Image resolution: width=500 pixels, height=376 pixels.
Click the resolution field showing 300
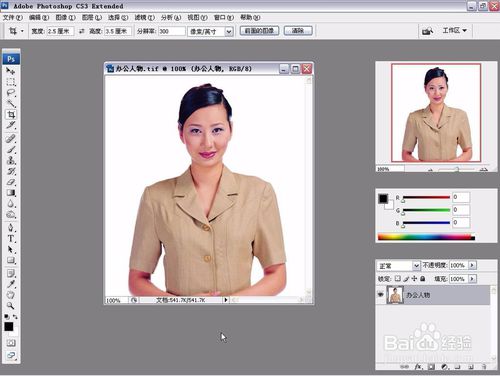pyautogui.click(x=172, y=31)
